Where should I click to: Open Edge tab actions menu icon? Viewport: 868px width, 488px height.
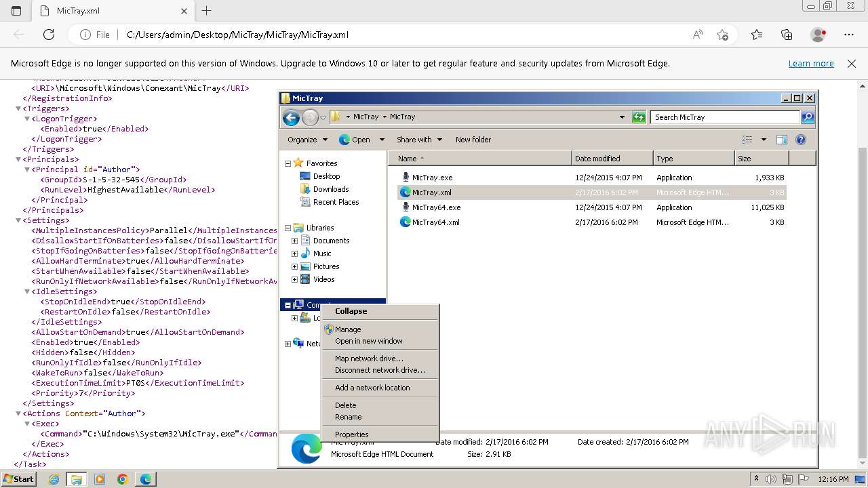tap(16, 11)
